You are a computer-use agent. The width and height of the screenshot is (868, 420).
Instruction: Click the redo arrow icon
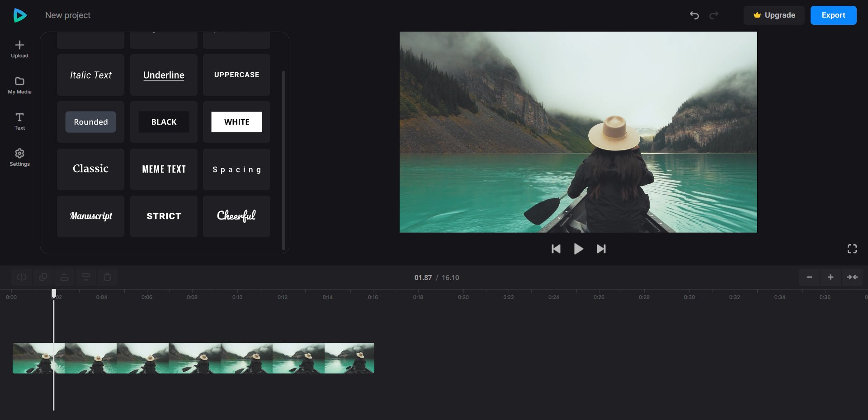[714, 15]
